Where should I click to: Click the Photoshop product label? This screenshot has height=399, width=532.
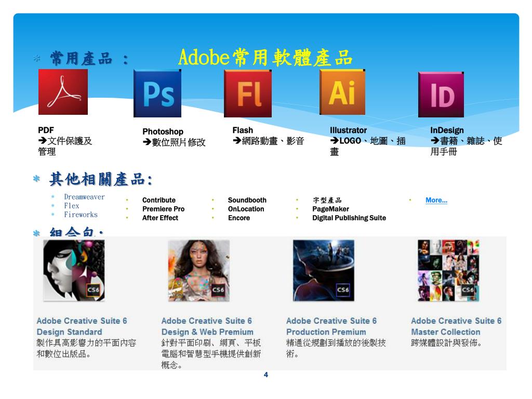(x=163, y=131)
